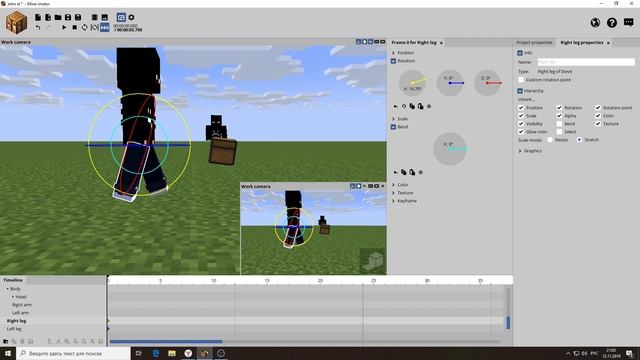This screenshot has width=640, height=360.
Task: Collapse the Bend section
Action: (x=393, y=127)
